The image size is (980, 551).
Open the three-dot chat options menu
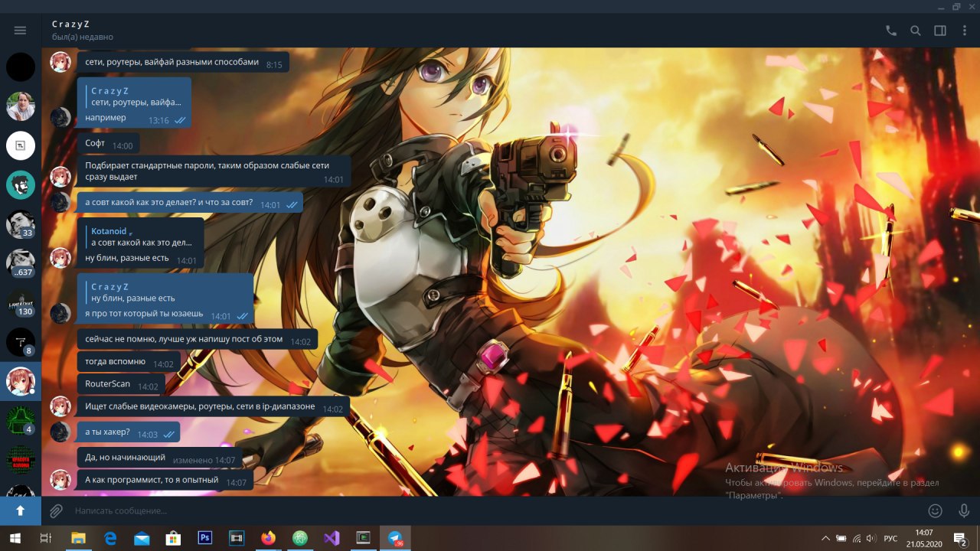coord(963,31)
